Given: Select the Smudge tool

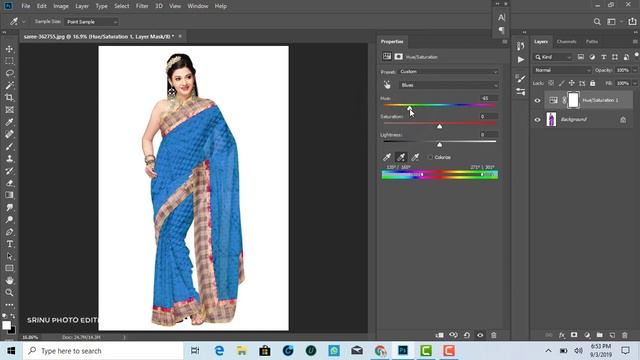Looking at the screenshot, I should [x=9, y=207].
